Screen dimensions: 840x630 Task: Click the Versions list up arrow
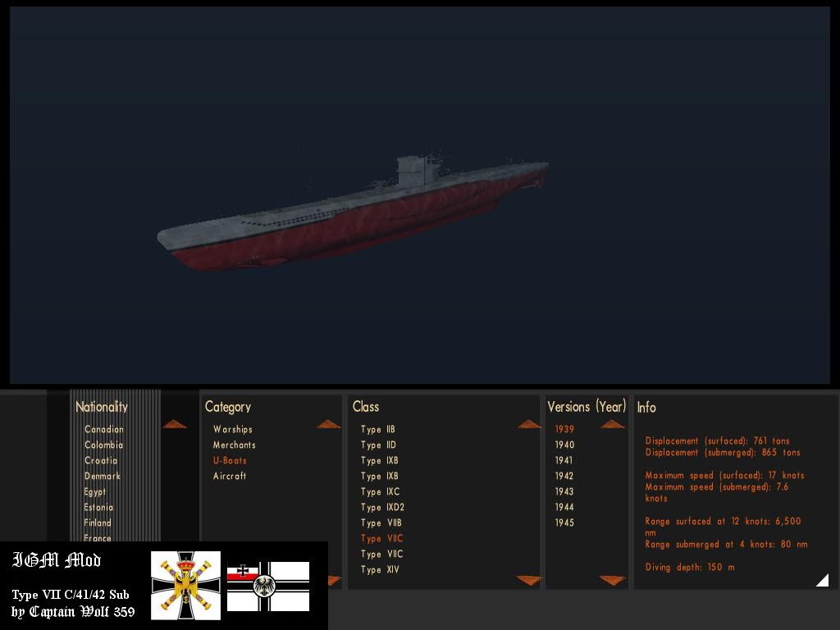pos(612,425)
